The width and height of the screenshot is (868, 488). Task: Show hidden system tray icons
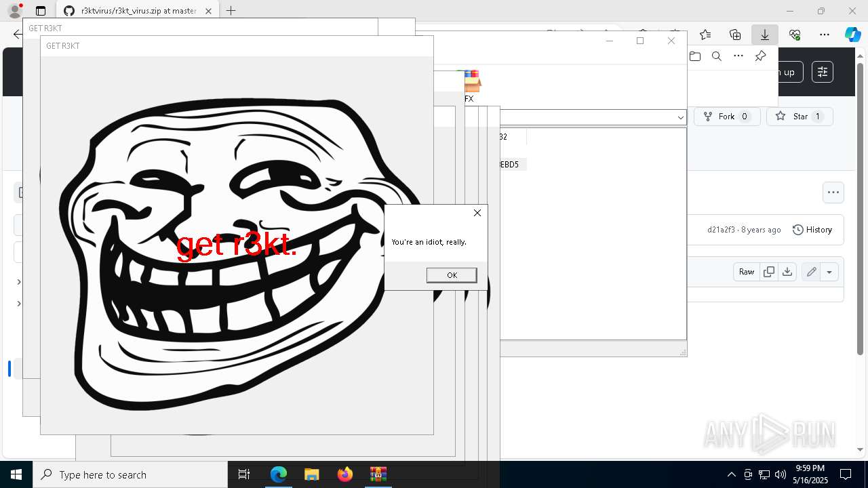tap(731, 474)
